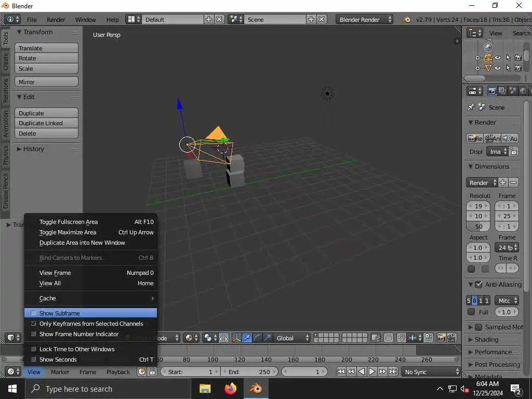This screenshot has width=532, height=399.
Task: Click the play forward button
Action: click(372, 372)
